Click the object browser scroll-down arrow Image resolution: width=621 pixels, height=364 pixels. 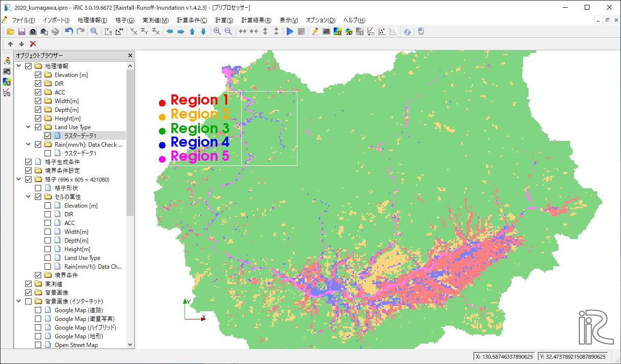point(130,345)
